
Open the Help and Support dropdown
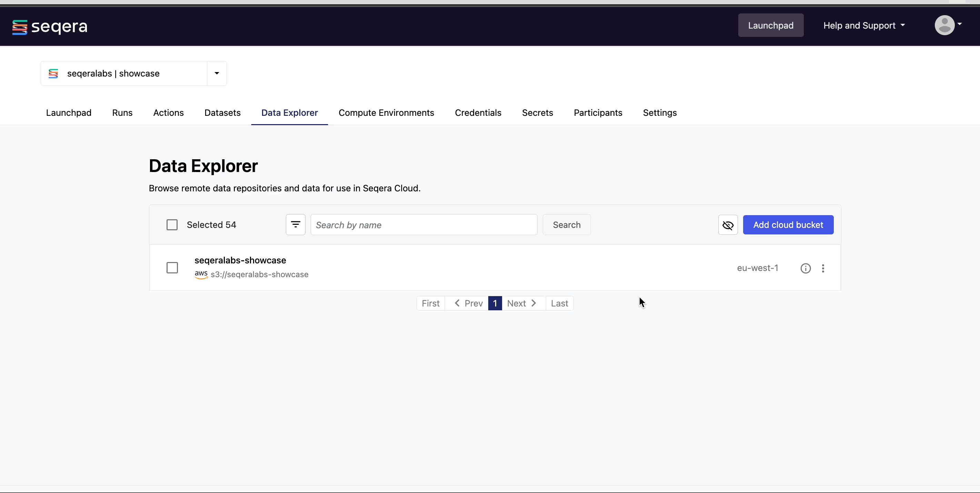864,26
